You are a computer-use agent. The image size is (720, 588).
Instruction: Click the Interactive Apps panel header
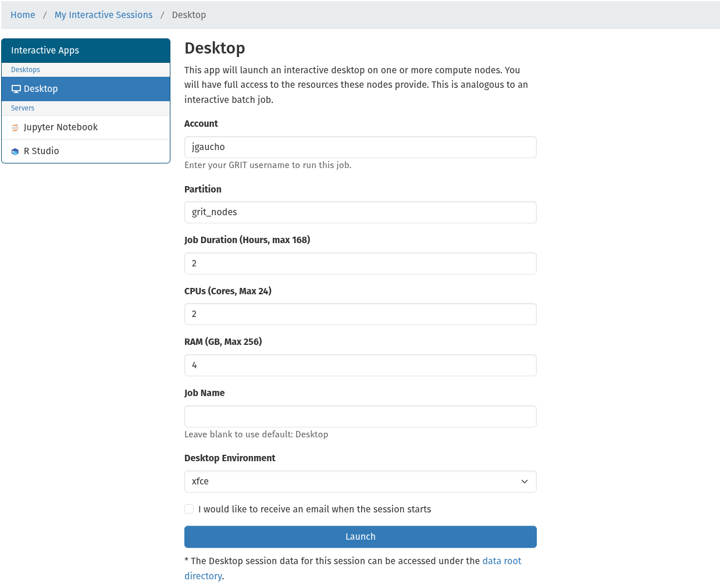85,51
